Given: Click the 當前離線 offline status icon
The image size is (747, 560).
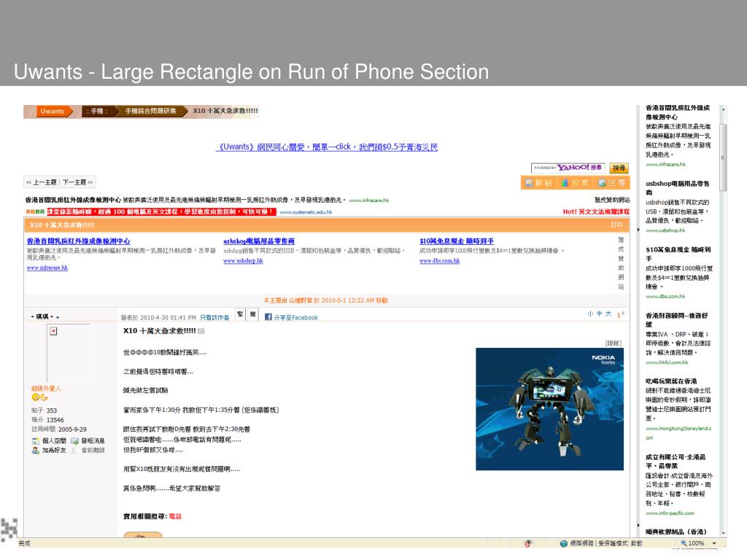Looking at the screenshot, I should pos(74,450).
